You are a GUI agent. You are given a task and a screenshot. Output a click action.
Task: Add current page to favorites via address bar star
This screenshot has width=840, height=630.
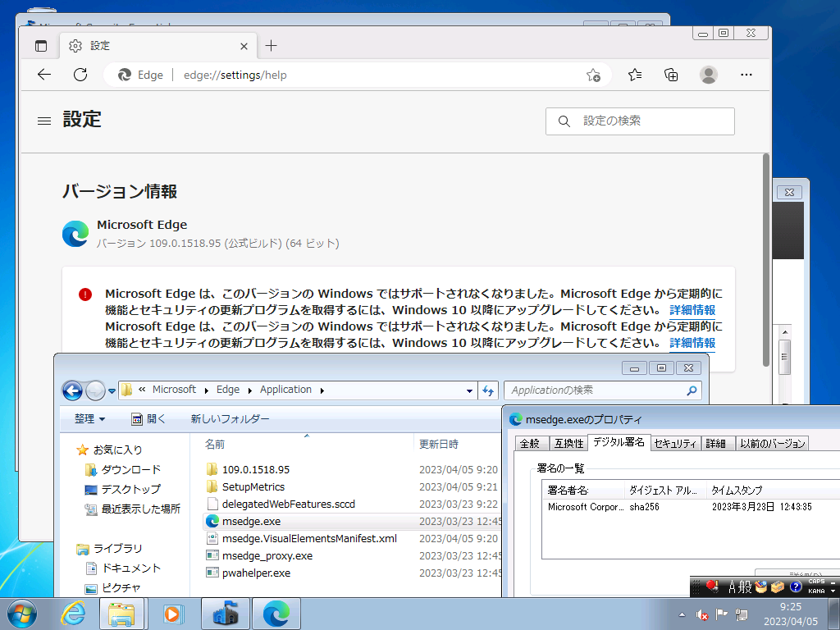[592, 75]
